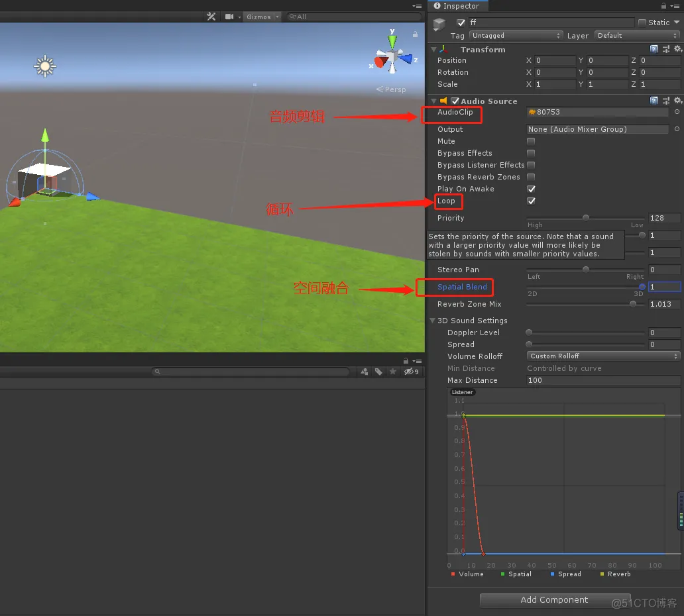Uncheck the Play On Awake checkbox
The image size is (684, 616).
click(x=531, y=189)
